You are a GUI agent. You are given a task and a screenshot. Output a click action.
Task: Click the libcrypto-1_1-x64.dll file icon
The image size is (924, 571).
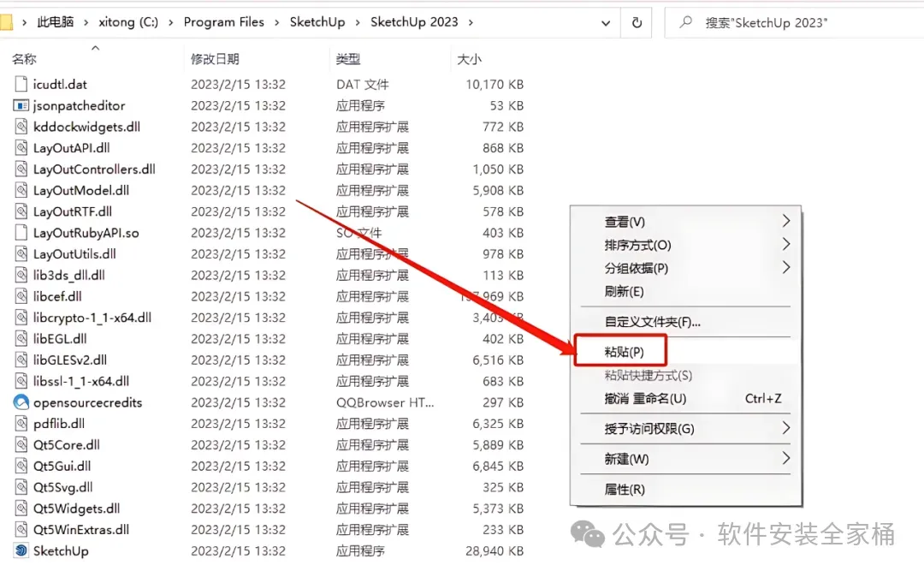[x=21, y=318]
